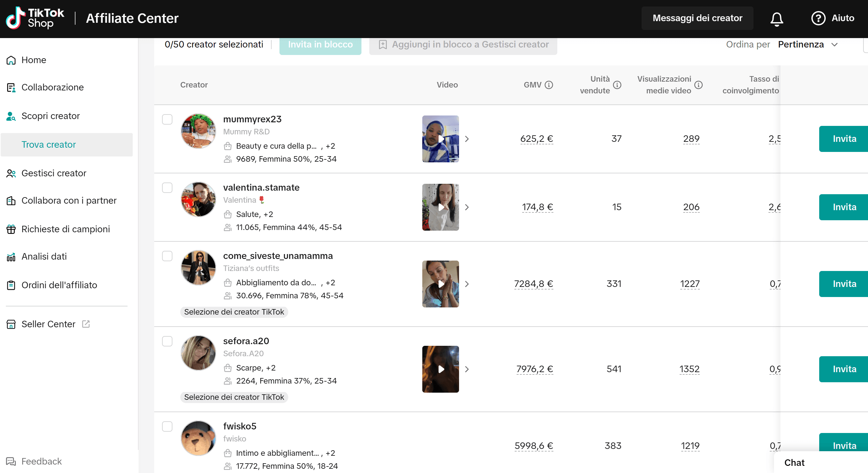Open Aiuto help icon
868x473 pixels.
[x=818, y=18]
